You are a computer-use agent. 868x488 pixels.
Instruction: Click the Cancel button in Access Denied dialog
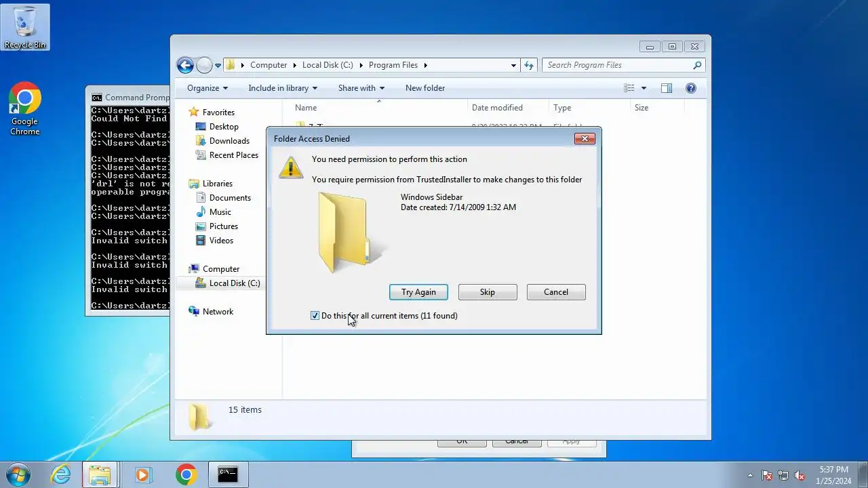[556, 292]
